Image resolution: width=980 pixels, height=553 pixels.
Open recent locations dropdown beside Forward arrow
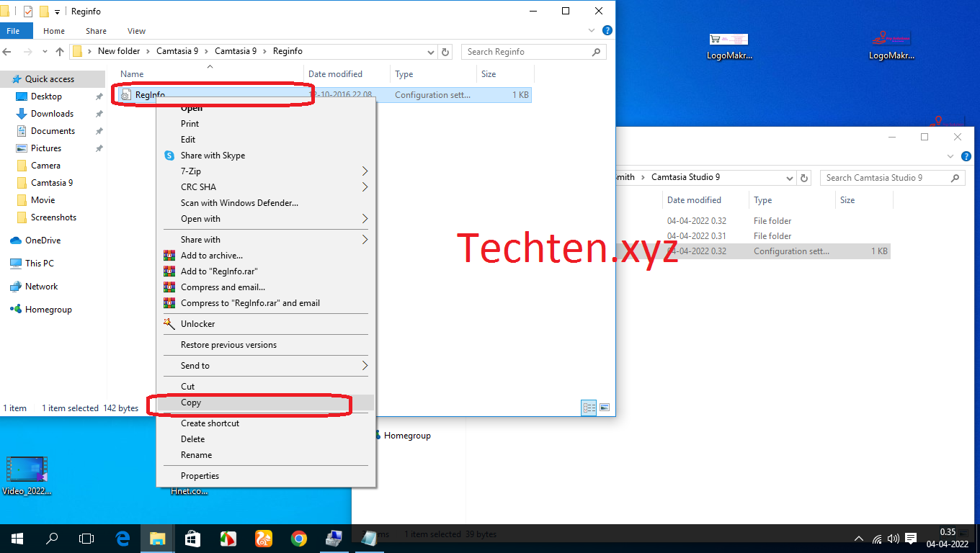45,52
